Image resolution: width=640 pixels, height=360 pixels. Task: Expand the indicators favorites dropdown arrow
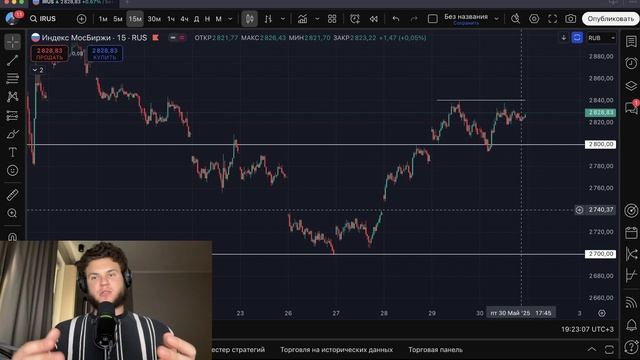[x=317, y=19]
